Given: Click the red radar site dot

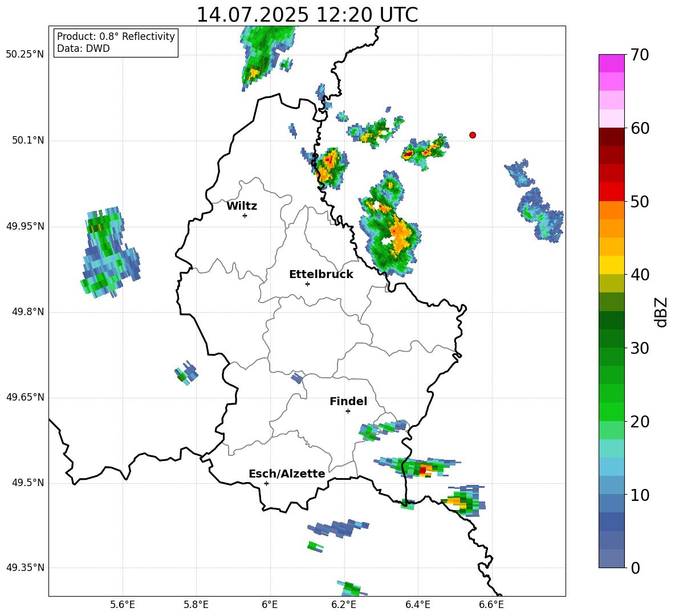Looking at the screenshot, I should [x=473, y=135].
